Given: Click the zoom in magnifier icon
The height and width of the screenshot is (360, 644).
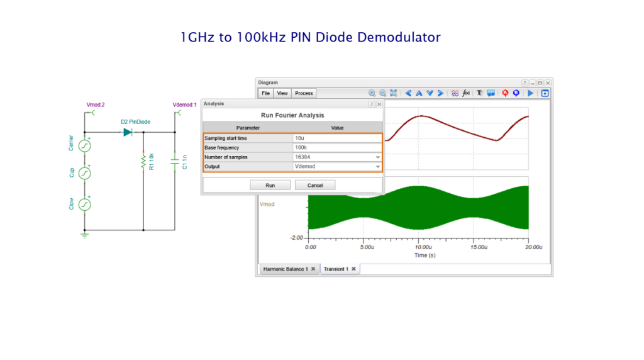Looking at the screenshot, I should pos(372,93).
